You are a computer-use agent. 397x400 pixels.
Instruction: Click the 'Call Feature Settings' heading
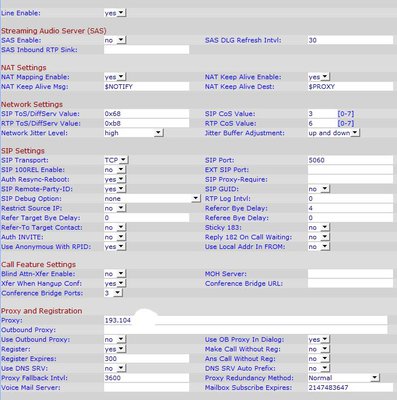pyautogui.click(x=38, y=265)
